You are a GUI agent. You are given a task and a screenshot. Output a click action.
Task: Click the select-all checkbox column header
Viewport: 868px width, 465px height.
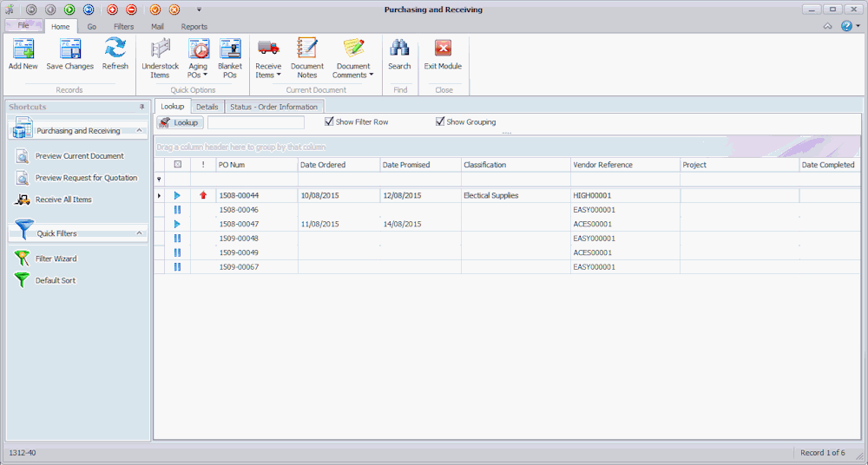177,165
